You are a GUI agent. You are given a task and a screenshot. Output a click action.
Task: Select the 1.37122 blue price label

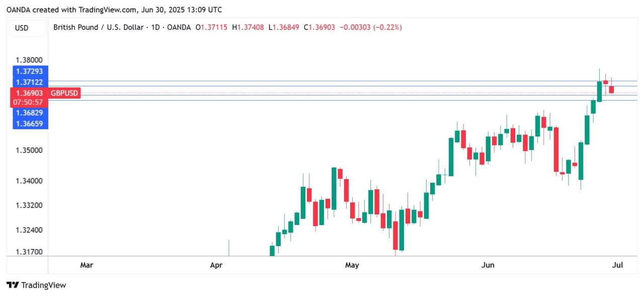pos(30,82)
